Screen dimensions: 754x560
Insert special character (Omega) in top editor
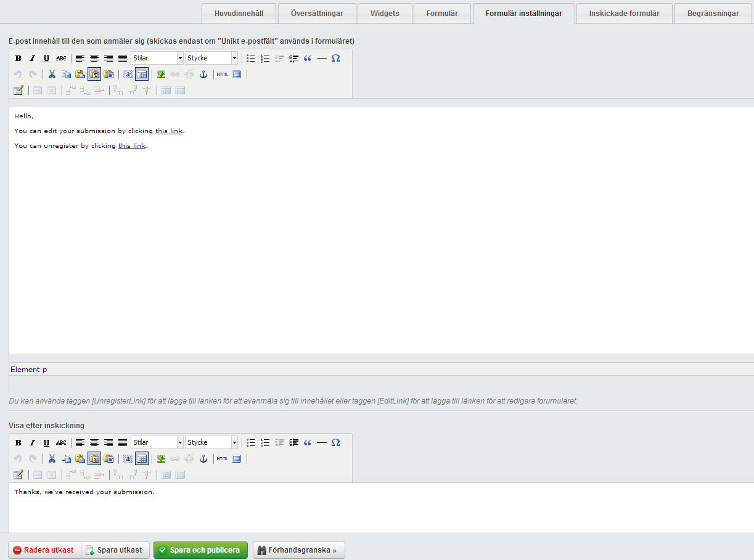335,58
